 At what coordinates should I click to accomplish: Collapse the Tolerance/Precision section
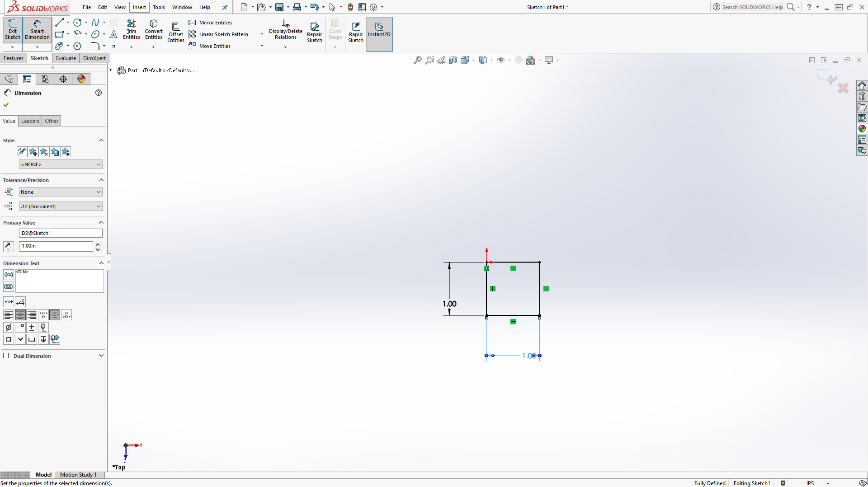(x=101, y=180)
